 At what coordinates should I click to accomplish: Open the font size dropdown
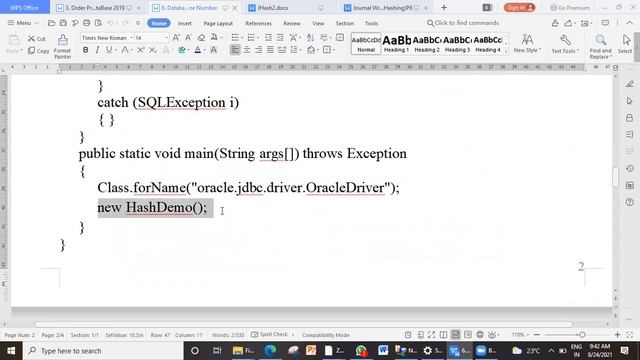(166, 38)
